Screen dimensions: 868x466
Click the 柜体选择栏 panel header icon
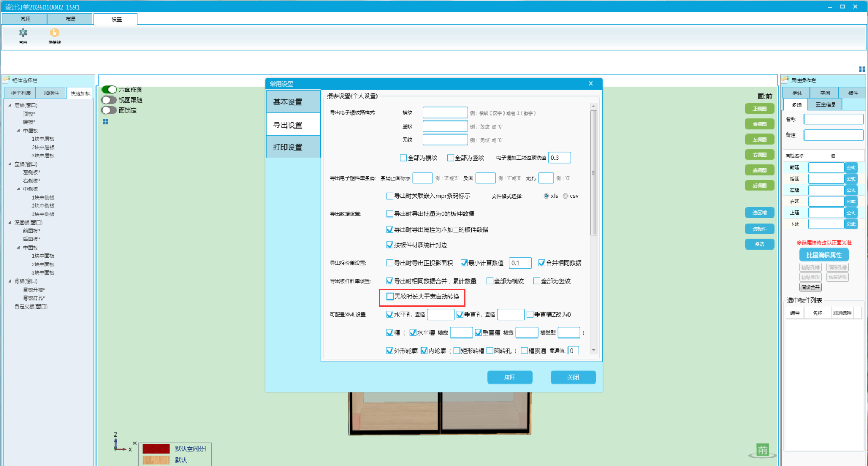pos(7,80)
